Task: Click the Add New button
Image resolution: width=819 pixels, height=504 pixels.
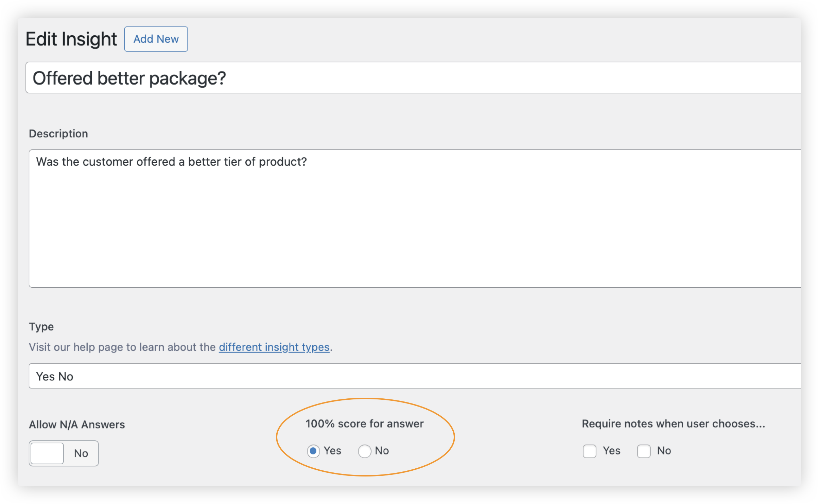Action: click(x=156, y=39)
